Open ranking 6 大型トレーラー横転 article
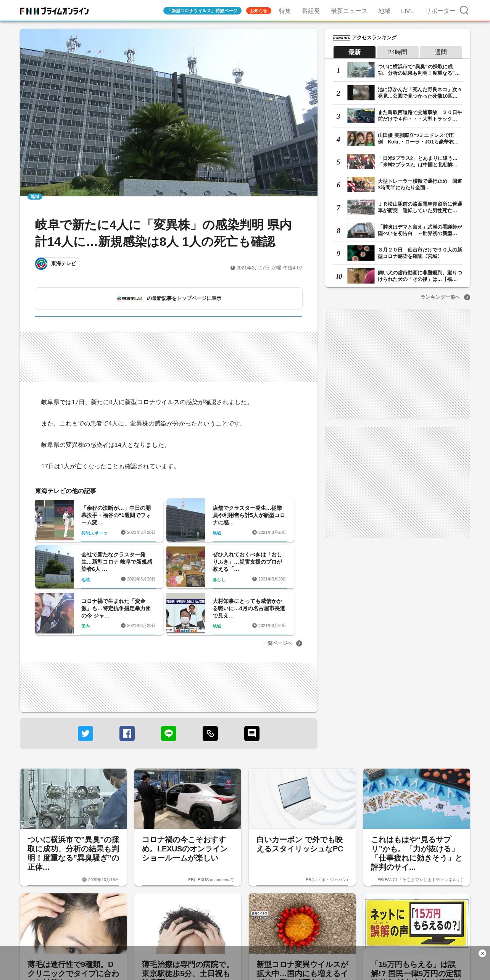The width and height of the screenshot is (490, 980). coord(398,185)
